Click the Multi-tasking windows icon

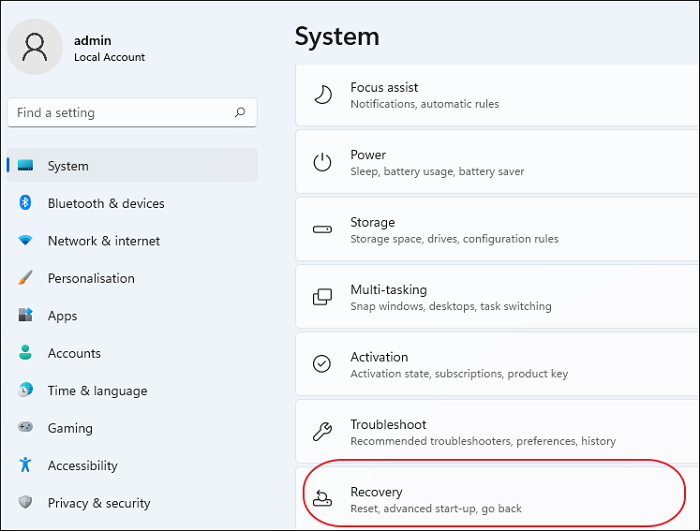tap(322, 297)
